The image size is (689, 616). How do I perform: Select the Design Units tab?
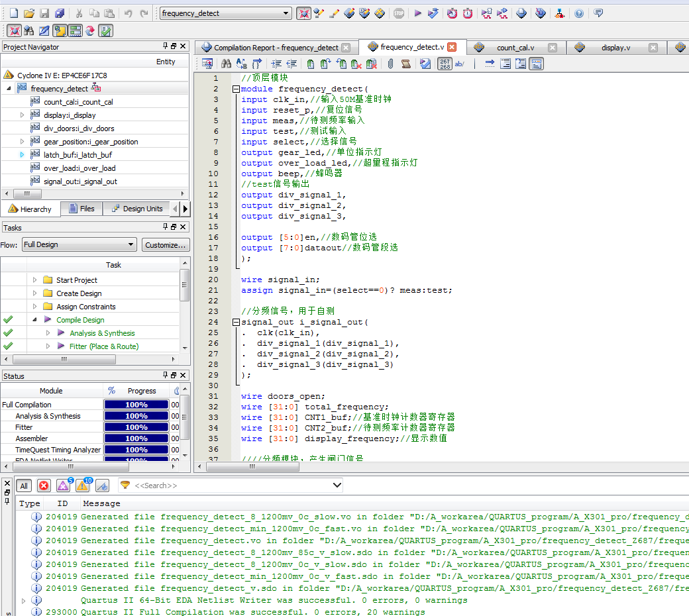(x=138, y=209)
